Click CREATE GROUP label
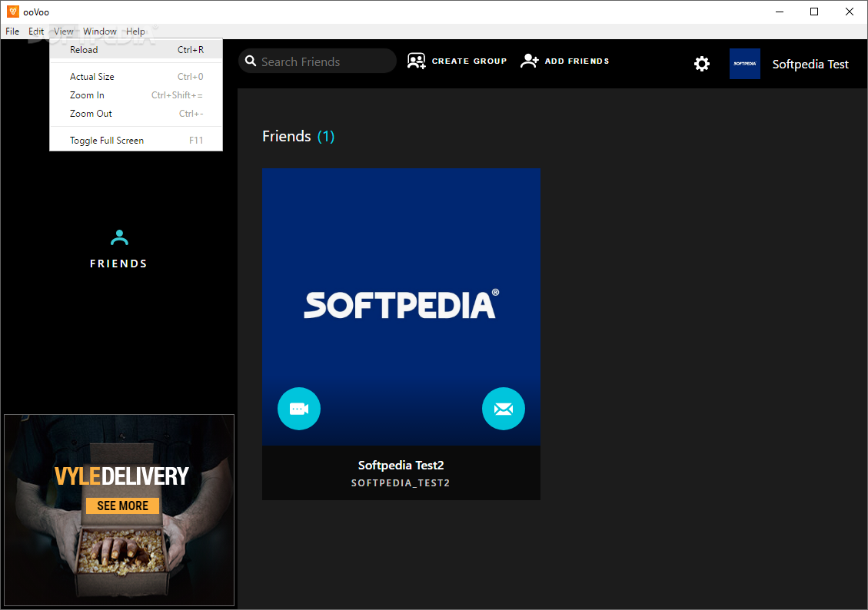868x610 pixels. point(469,61)
